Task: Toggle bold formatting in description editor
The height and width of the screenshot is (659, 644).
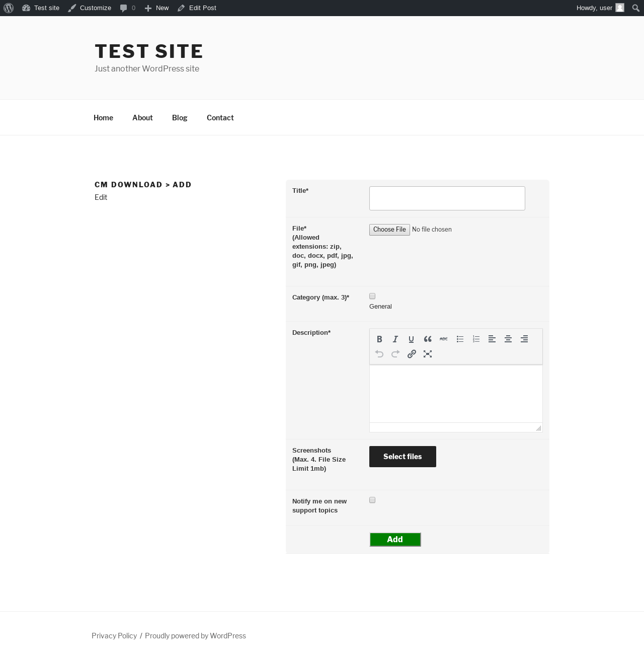Action: [379, 339]
